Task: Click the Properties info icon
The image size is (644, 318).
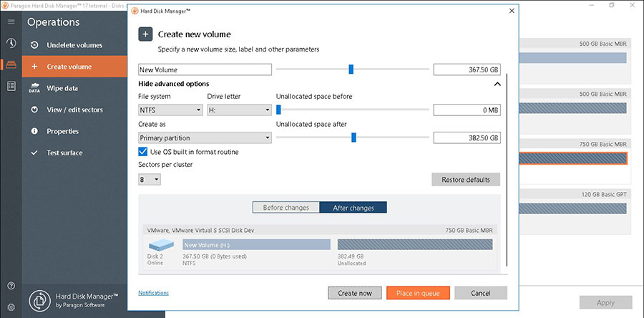Action: coord(34,131)
